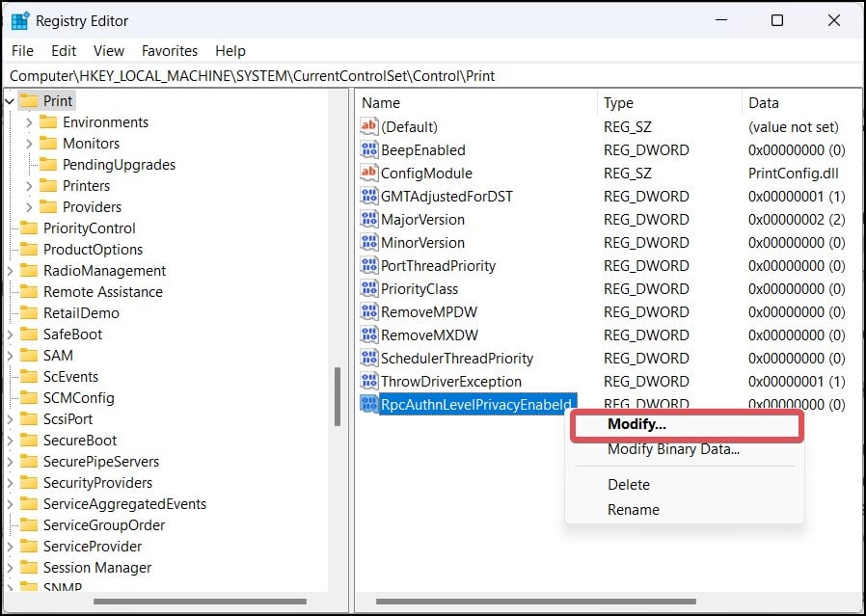Image resolution: width=866 pixels, height=616 pixels.
Task: Click the Monitors folder icon
Action: [x=48, y=143]
